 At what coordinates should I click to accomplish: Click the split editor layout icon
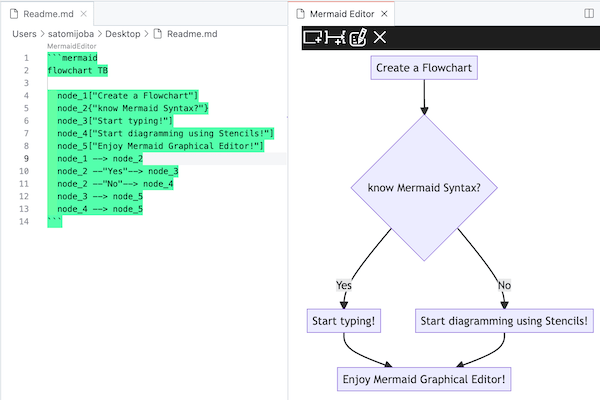pos(589,14)
